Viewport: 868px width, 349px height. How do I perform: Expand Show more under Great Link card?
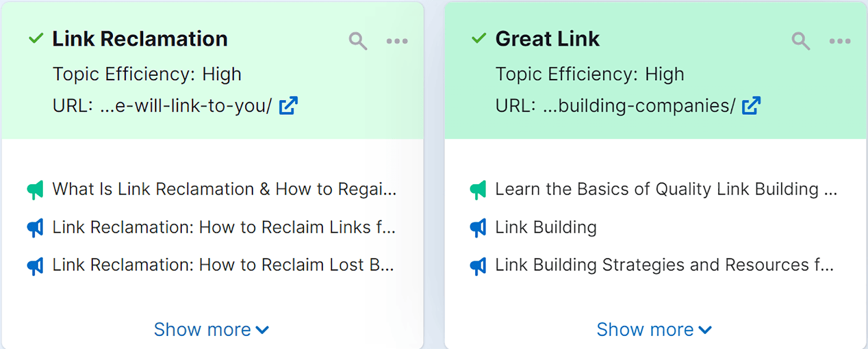coord(654,329)
